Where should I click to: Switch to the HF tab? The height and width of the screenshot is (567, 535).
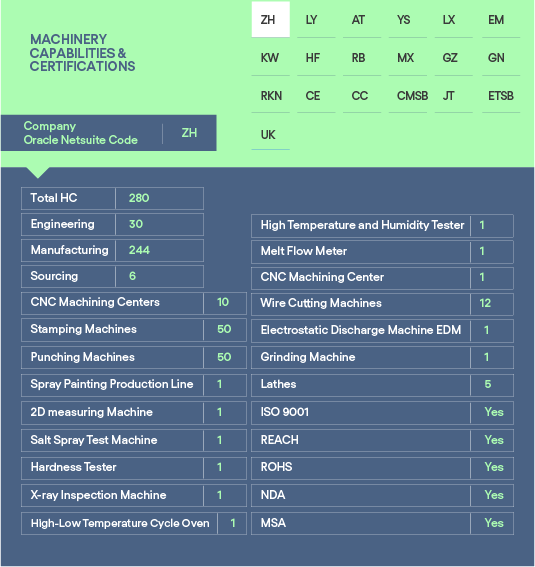click(316, 58)
